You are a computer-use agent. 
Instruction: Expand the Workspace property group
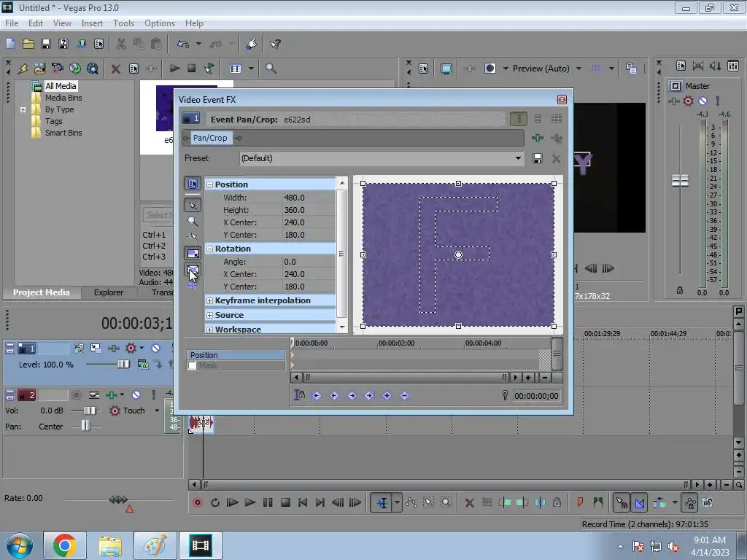(209, 330)
